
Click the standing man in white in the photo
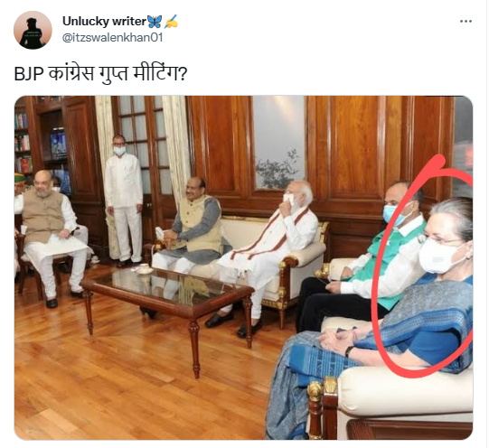click(x=123, y=200)
